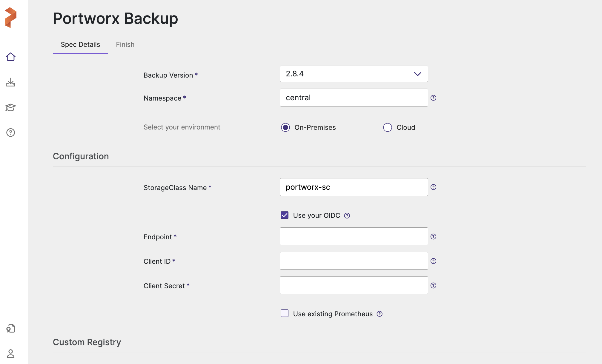602x364 pixels.
Task: Click help icon beside Use your OIDC
Action: [x=347, y=216]
